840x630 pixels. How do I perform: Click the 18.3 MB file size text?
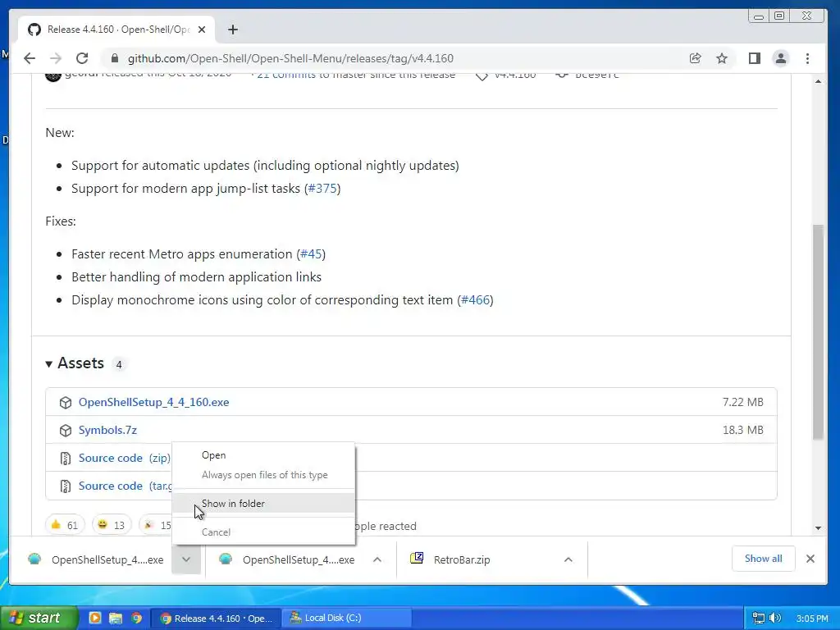click(742, 430)
